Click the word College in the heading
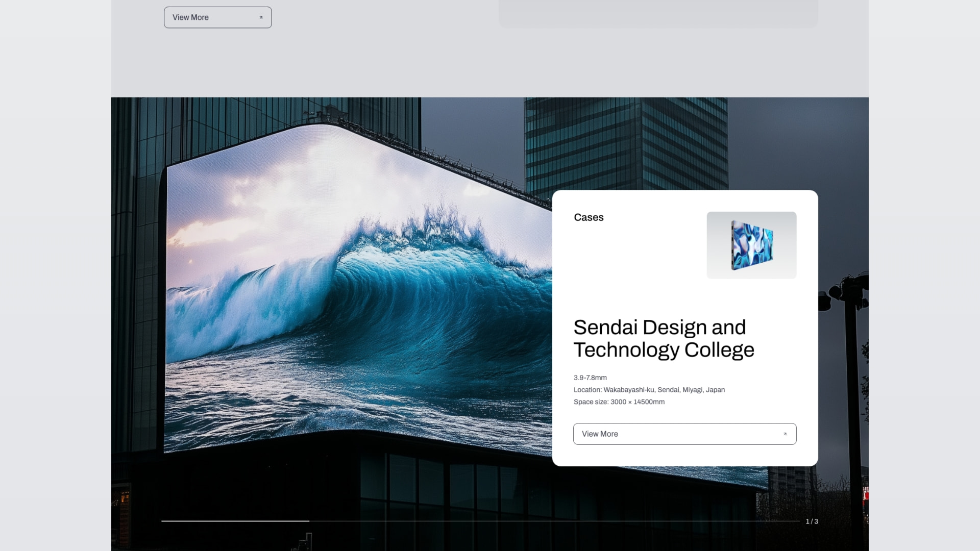 (719, 350)
